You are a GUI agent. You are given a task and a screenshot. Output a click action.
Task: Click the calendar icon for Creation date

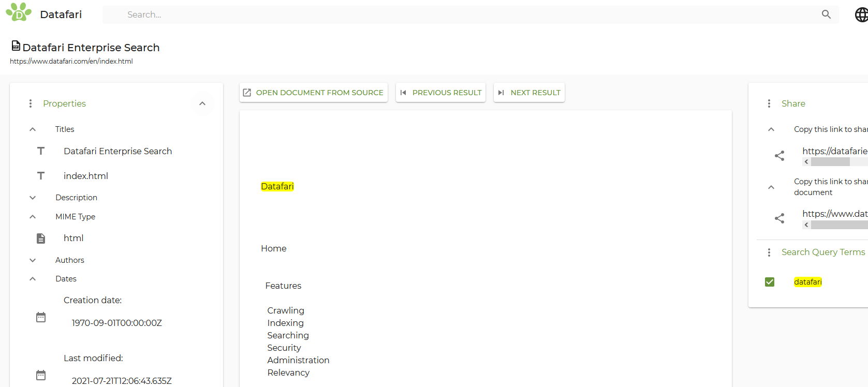tap(41, 317)
